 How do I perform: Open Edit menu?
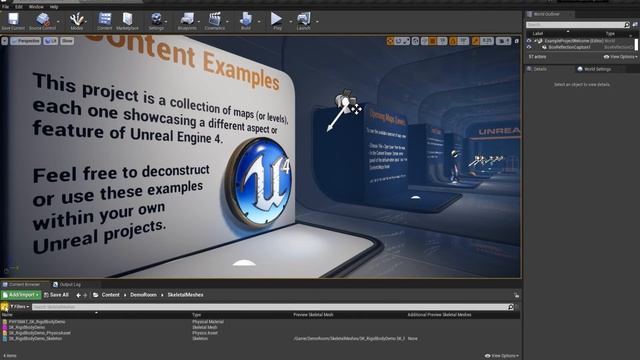[19, 7]
